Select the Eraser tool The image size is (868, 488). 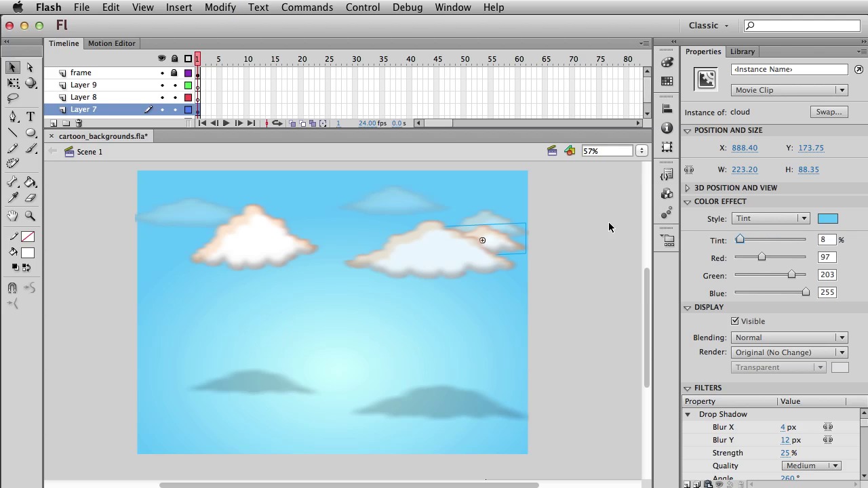(31, 198)
